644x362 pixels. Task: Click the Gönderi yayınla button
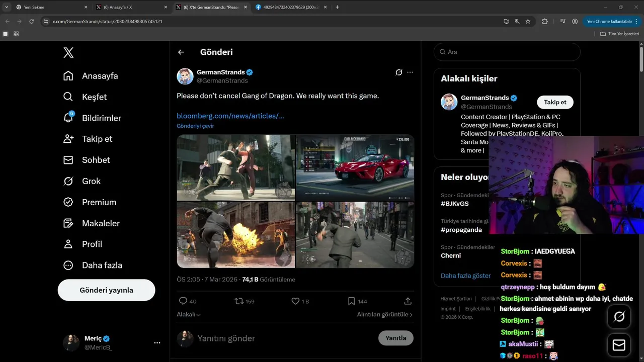[x=107, y=290]
